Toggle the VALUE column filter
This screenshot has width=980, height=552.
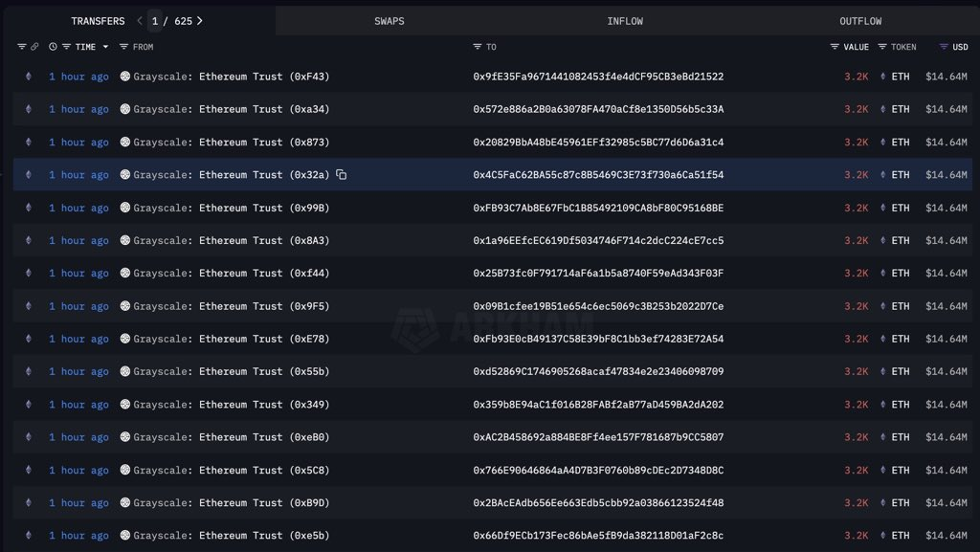835,46
